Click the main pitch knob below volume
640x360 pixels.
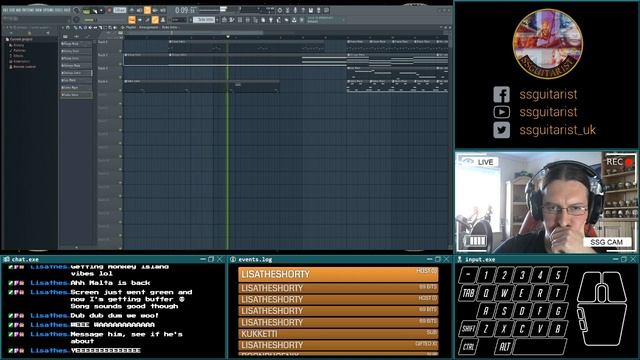click(76, 19)
